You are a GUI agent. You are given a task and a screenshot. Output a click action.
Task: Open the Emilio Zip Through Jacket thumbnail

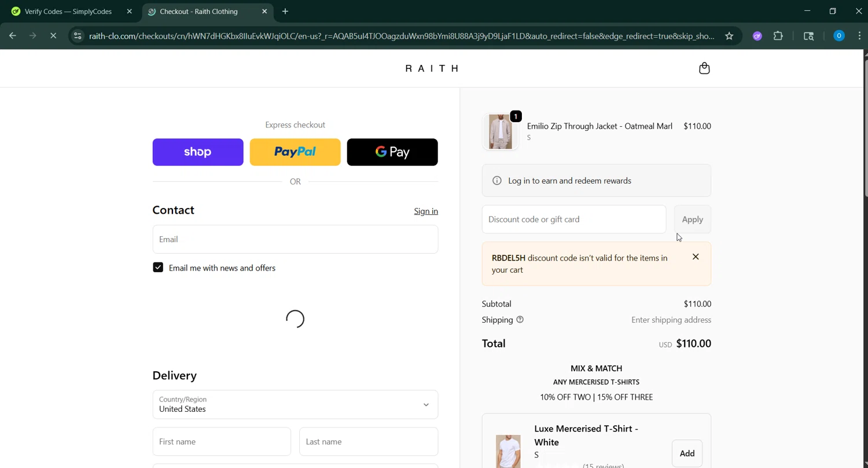(501, 132)
